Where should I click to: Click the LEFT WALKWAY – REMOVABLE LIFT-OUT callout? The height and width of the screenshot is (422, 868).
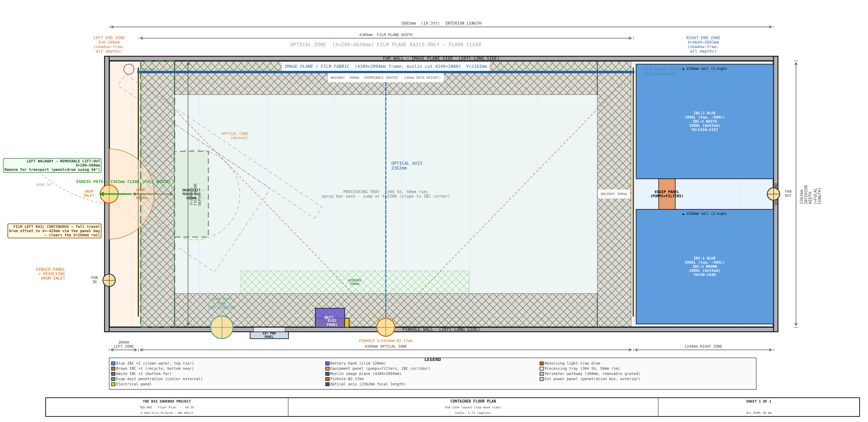tap(52, 165)
